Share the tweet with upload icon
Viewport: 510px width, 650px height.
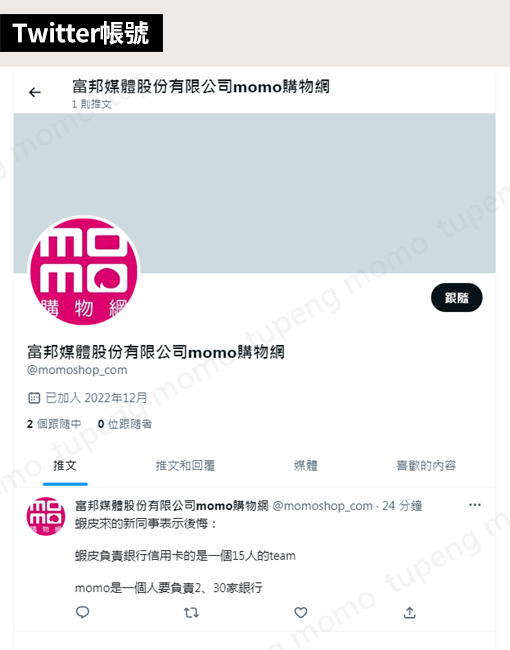point(410,612)
